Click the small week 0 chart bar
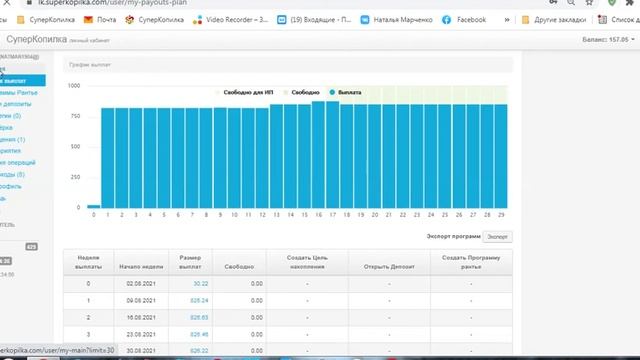 click(x=93, y=207)
